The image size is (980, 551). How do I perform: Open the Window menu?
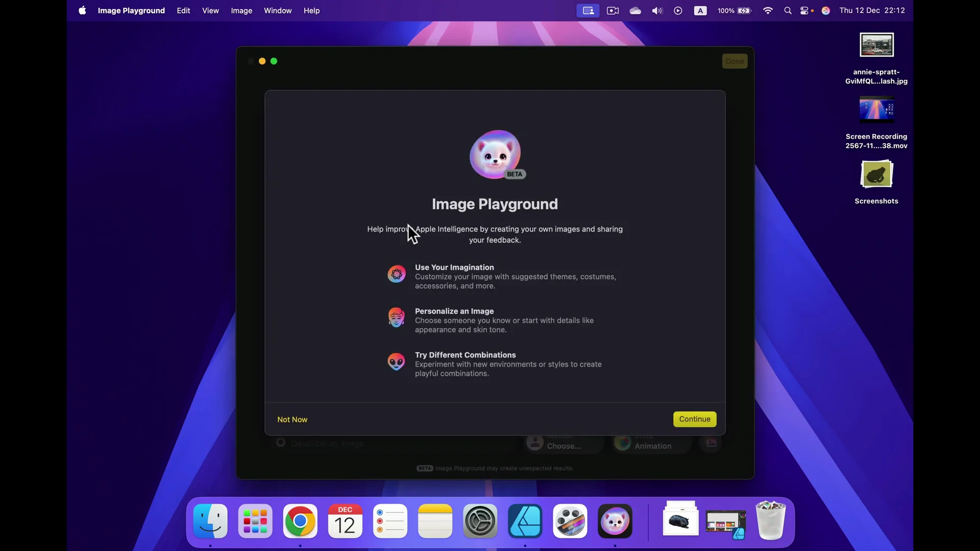point(278,10)
